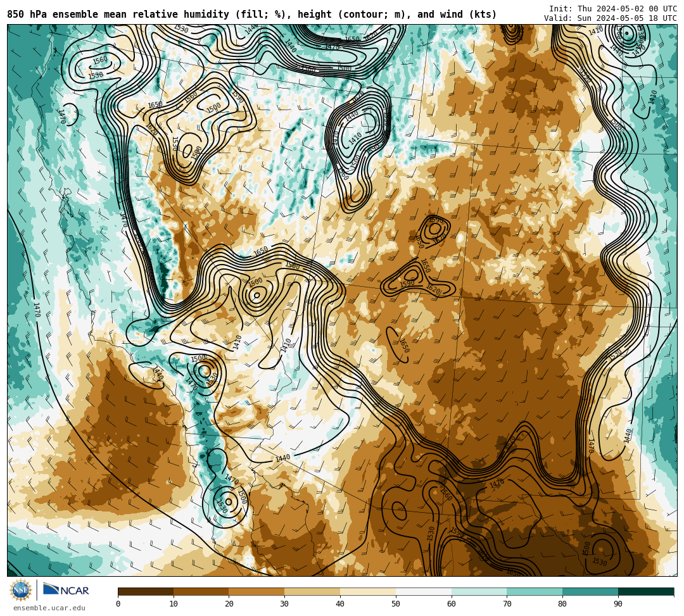684x616 pixels.
Task: Click the colorbar tick label 20
Action: click(x=229, y=604)
